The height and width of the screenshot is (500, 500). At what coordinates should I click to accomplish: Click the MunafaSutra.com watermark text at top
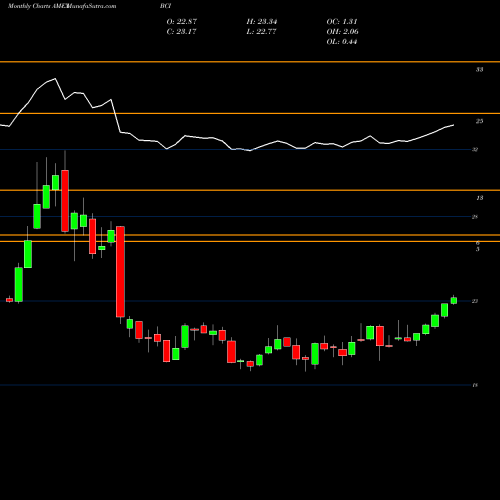pos(91,6)
